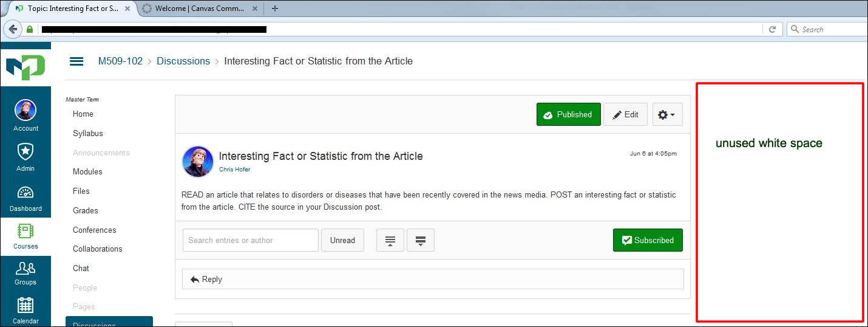Filter by Unread replies

coord(342,240)
